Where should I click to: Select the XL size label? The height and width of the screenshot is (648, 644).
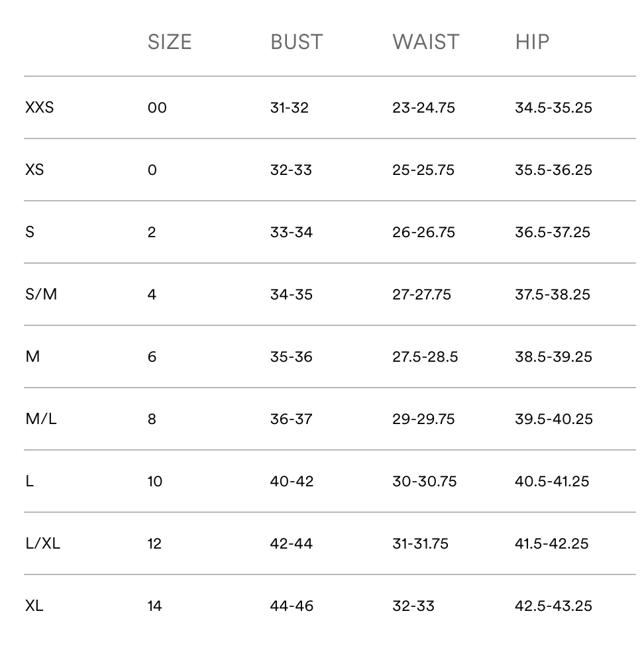pyautogui.click(x=34, y=606)
